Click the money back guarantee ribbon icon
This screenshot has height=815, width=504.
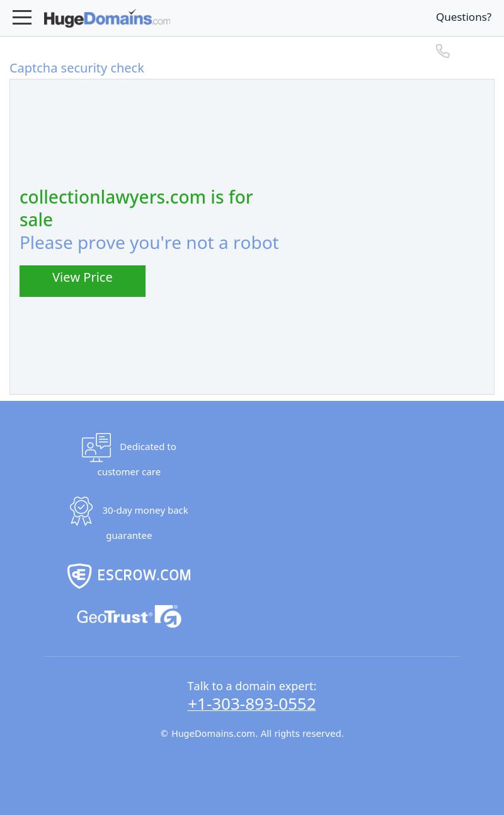point(81,511)
